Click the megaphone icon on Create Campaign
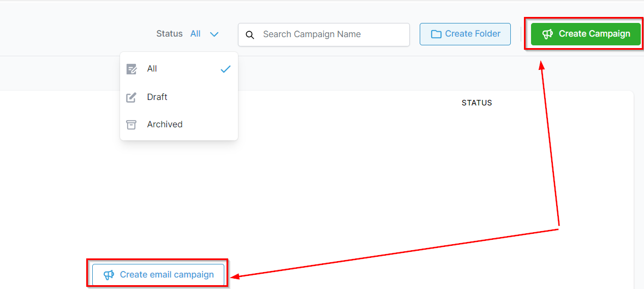Viewport: 644px width, 289px height. pyautogui.click(x=547, y=34)
